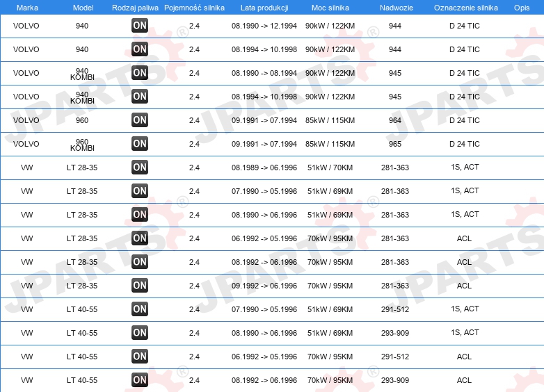The image size is (544, 392).
Task: Select the date range 08.1990 -> 12.1994
Action: tap(264, 26)
